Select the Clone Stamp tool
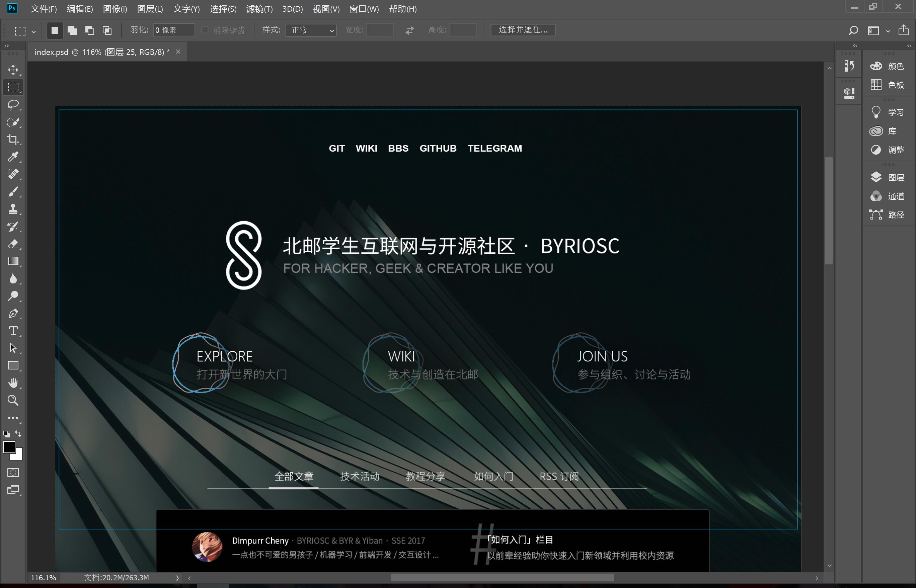The height and width of the screenshot is (588, 916). click(x=13, y=209)
